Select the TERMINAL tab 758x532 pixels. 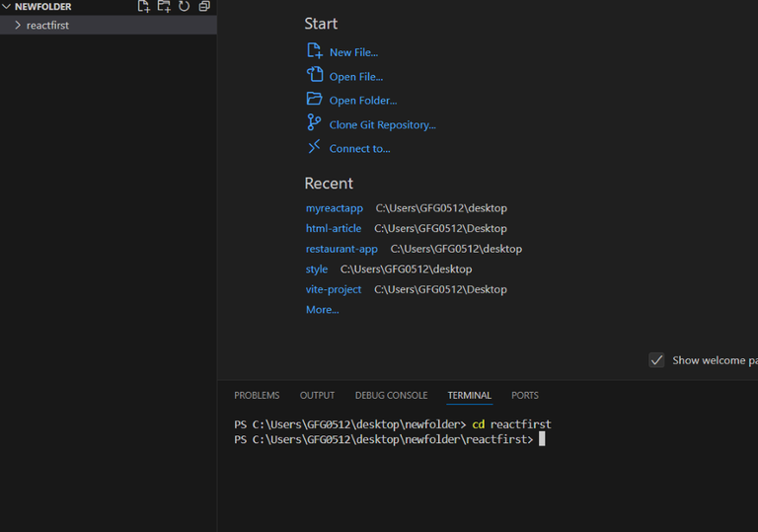470,396
